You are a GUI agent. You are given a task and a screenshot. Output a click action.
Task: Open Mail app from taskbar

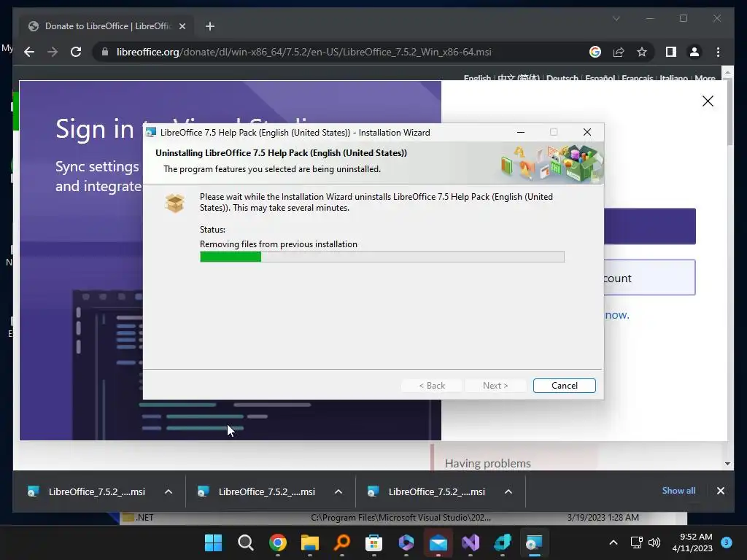(438, 542)
